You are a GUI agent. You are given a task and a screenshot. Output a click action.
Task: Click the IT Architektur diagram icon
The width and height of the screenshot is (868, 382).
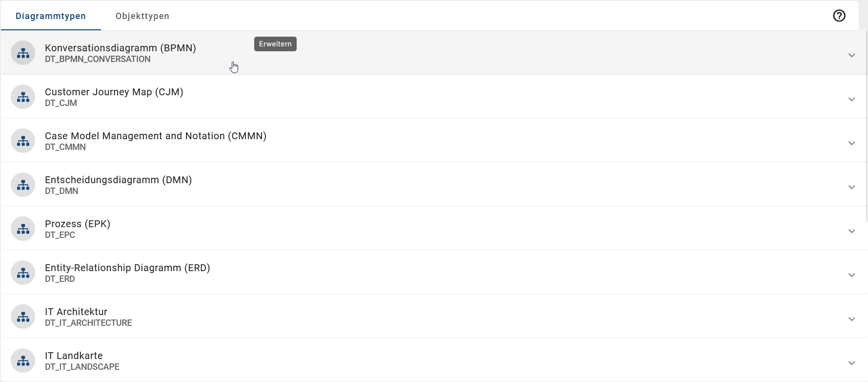pos(23,317)
